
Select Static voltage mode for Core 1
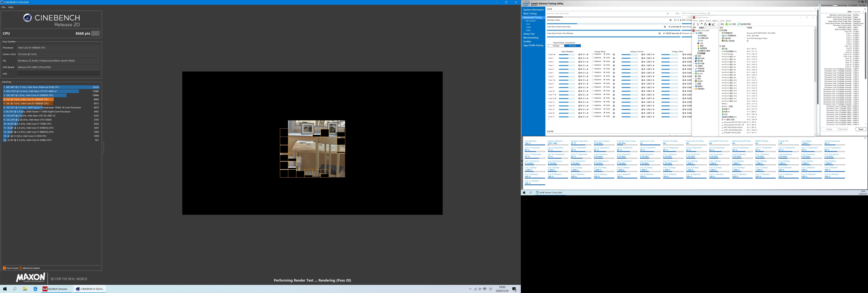click(x=604, y=58)
